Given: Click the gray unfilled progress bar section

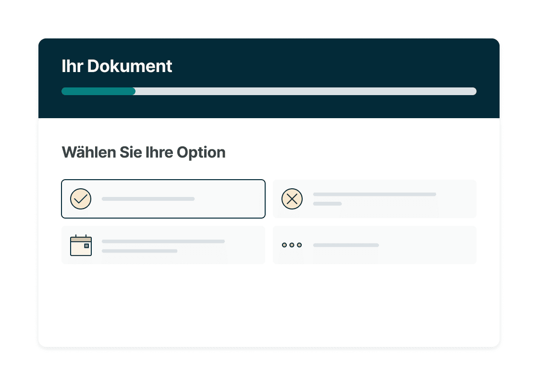Looking at the screenshot, I should [x=306, y=91].
